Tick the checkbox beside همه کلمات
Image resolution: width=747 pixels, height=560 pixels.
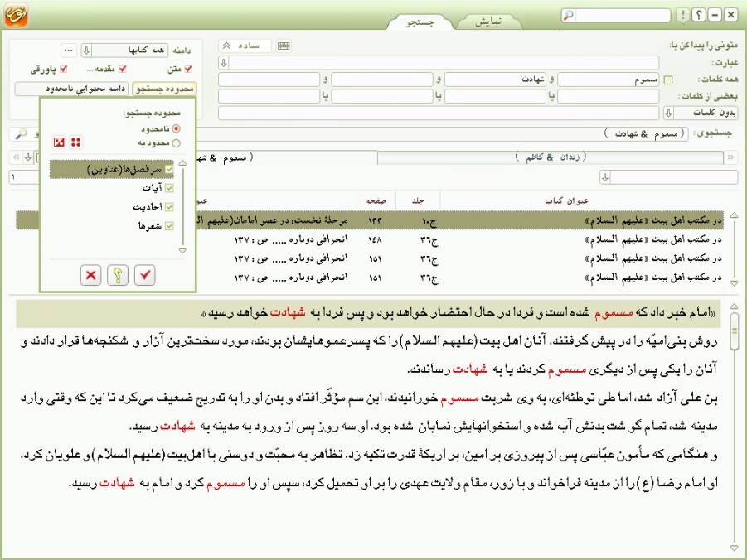coord(668,80)
